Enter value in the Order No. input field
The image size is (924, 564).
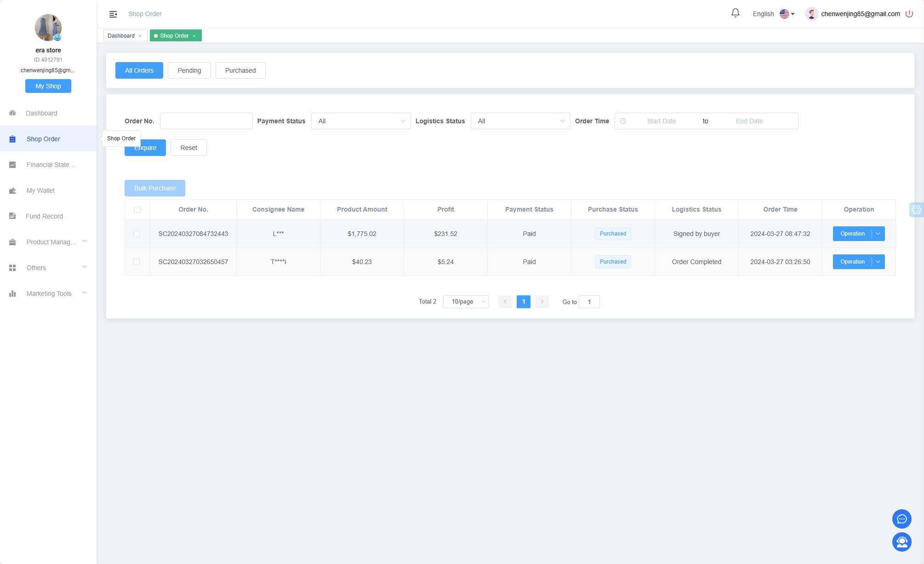205,121
